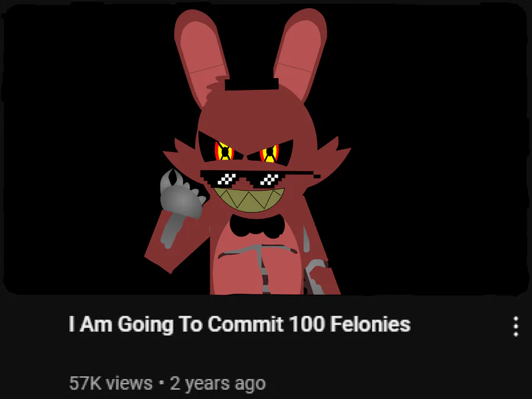Click the word Felonies in the title
The width and height of the screenshot is (532, 399).
[x=370, y=324]
